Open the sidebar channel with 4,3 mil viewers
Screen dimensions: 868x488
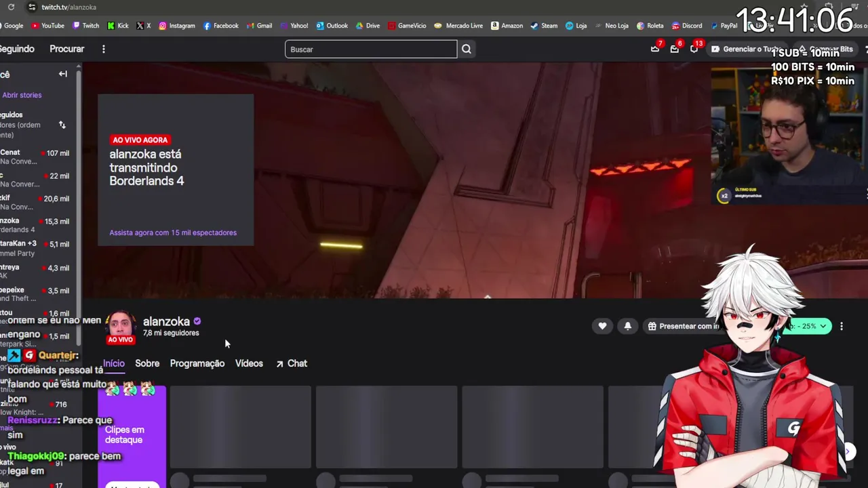pyautogui.click(x=35, y=271)
